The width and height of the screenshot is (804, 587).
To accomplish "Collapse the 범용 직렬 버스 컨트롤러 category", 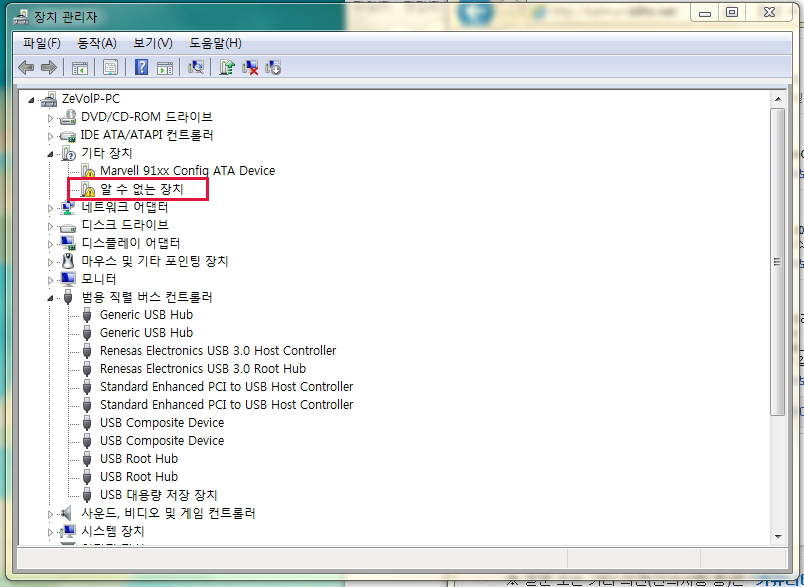I will pyautogui.click(x=50, y=297).
